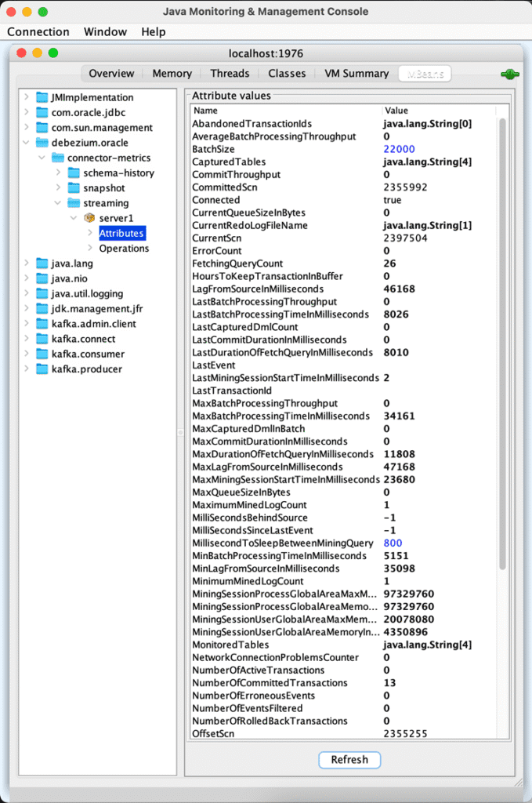Open the Help menu

click(154, 31)
